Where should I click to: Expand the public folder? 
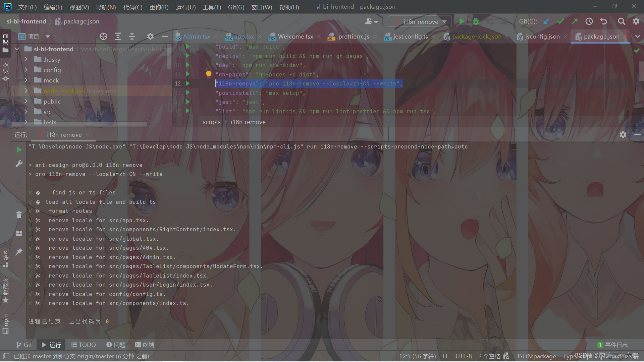(x=26, y=101)
